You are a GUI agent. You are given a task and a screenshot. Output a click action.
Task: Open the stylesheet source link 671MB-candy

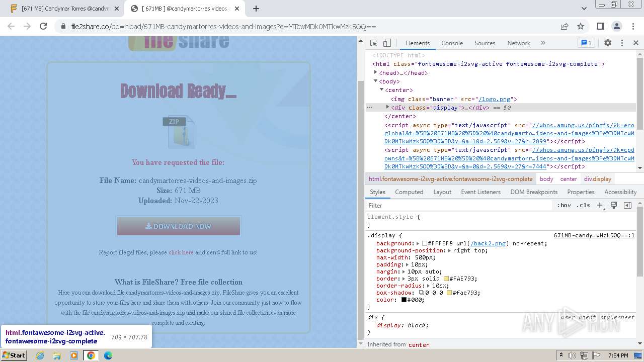pyautogui.click(x=594, y=235)
